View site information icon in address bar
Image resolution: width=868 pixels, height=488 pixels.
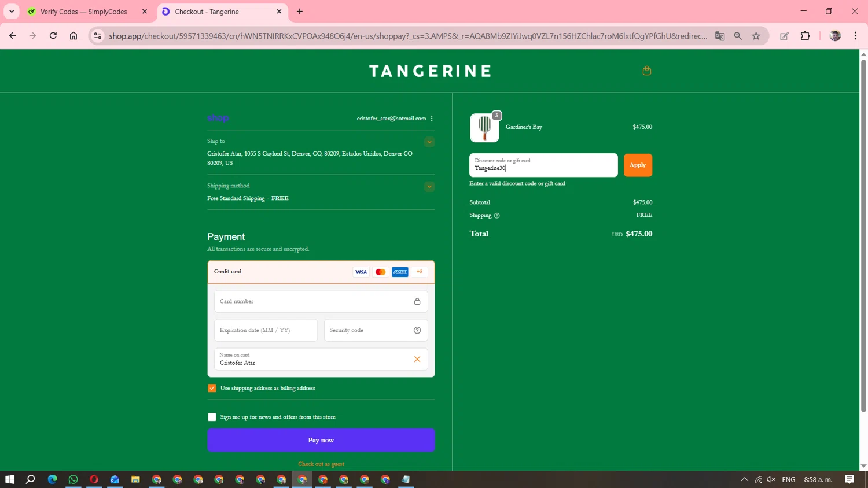point(98,36)
